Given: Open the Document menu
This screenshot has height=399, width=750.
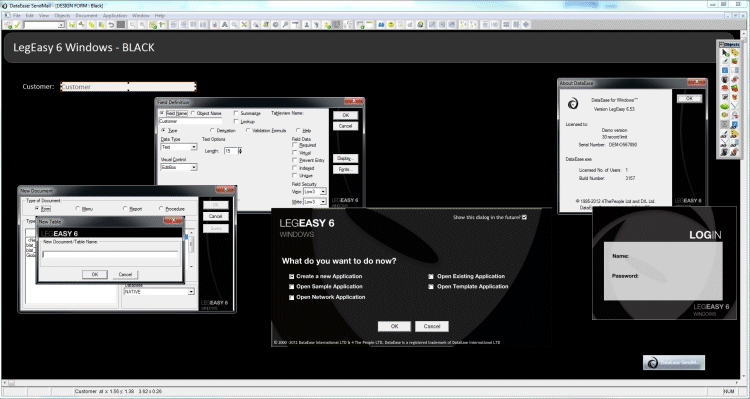Looking at the screenshot, I should pos(87,15).
